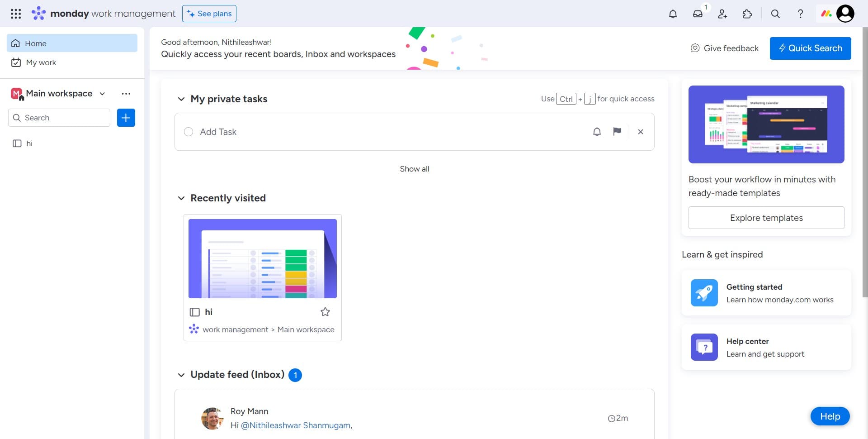Collapse the Update feed section
The width and height of the screenshot is (868, 439).
point(181,375)
